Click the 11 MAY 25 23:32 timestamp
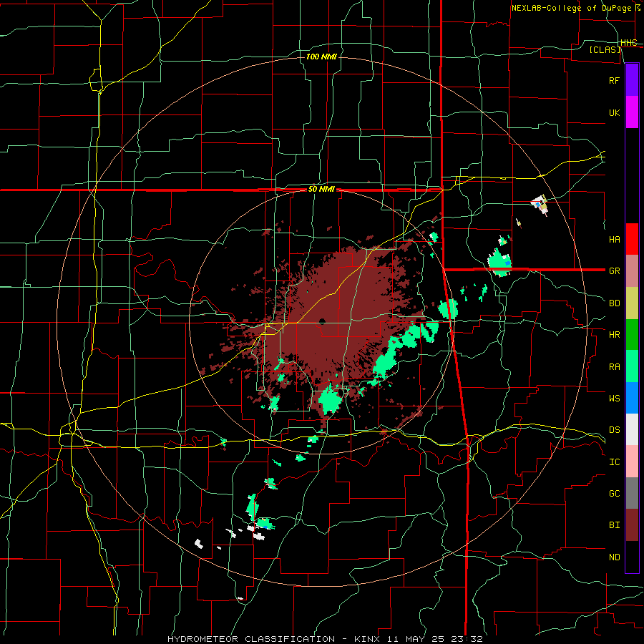 click(x=434, y=639)
